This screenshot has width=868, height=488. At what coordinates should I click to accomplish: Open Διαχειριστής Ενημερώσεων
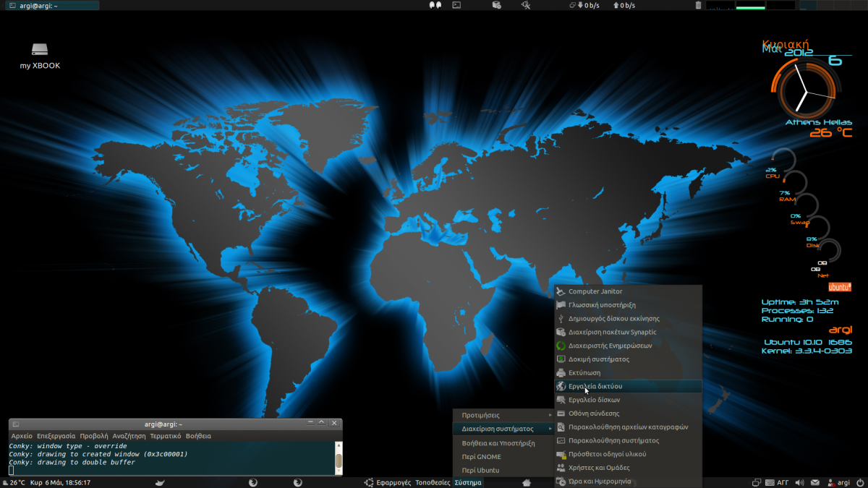pos(628,346)
